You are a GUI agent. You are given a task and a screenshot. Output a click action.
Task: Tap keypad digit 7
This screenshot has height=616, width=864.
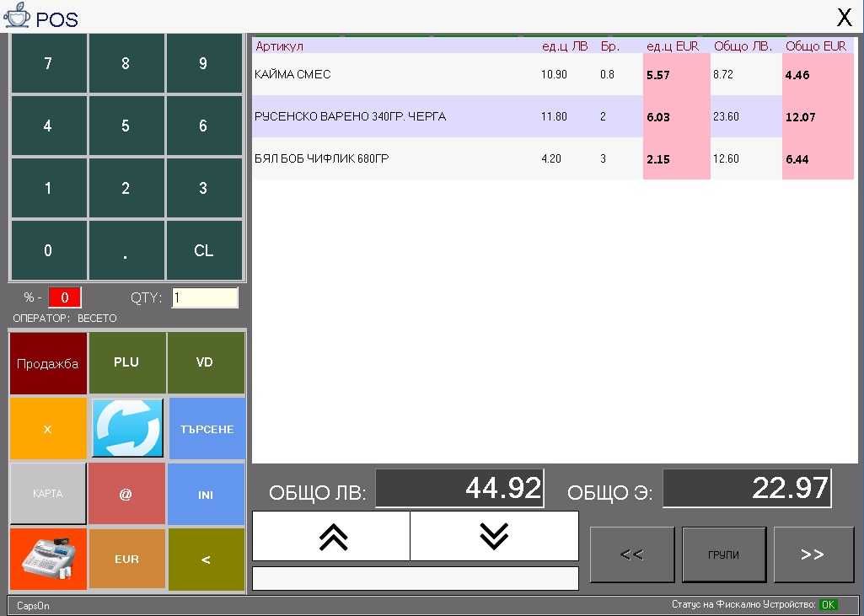(49, 63)
